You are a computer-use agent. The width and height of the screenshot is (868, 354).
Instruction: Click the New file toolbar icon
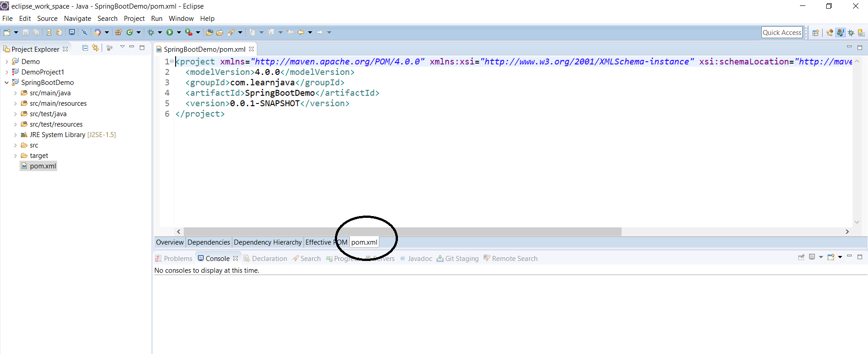(x=7, y=32)
